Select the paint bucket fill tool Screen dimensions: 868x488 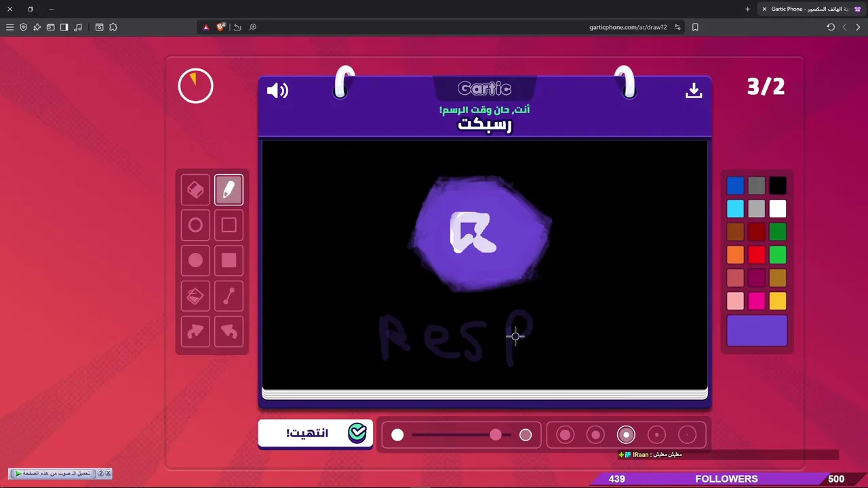[x=195, y=296]
